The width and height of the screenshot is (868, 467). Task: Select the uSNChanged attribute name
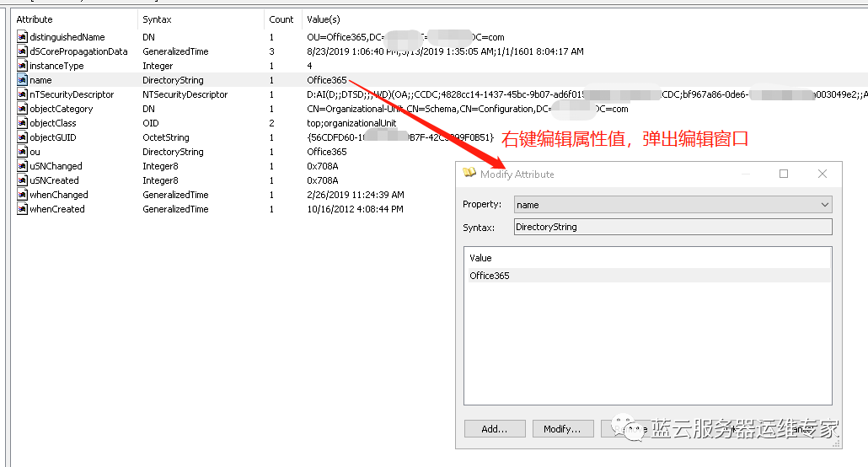click(x=56, y=166)
